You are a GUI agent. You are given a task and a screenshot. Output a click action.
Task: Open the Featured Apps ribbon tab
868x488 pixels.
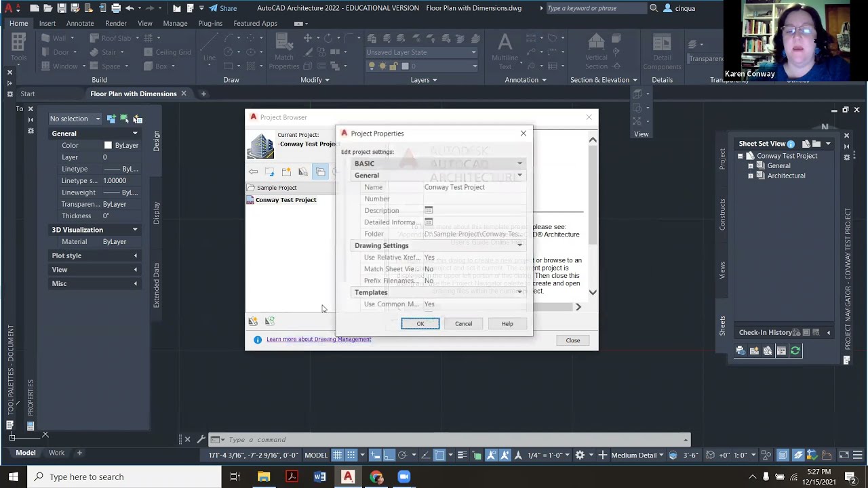point(255,23)
